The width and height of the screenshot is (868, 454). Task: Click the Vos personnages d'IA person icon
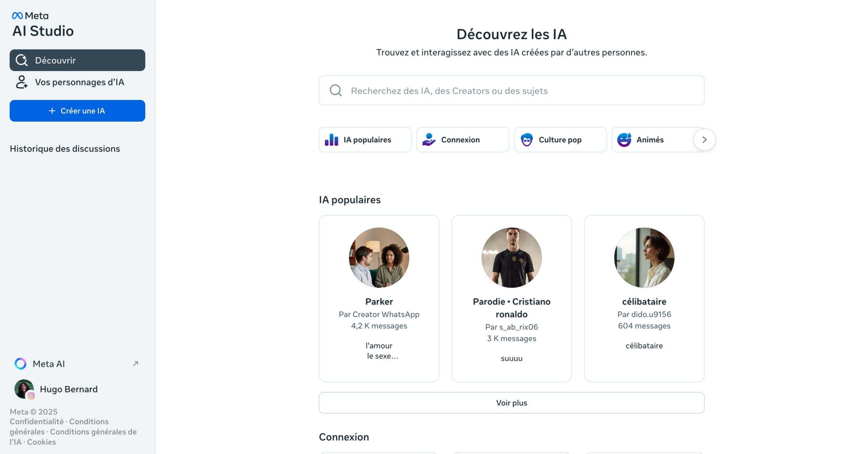[22, 82]
